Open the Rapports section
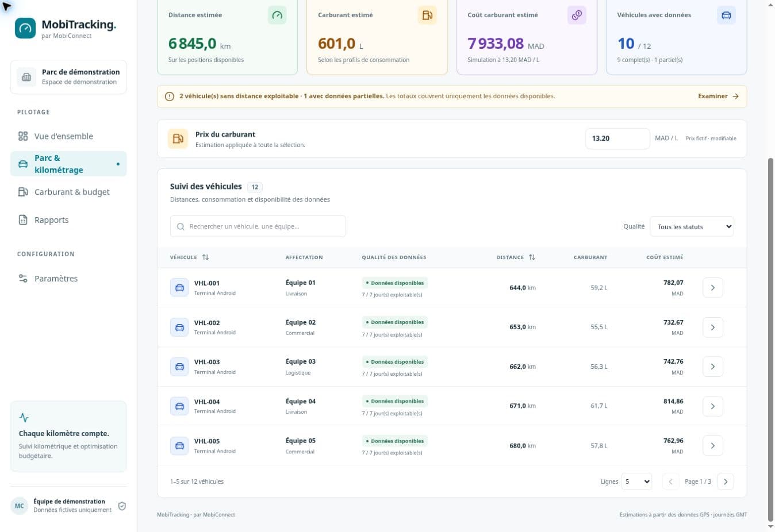Viewport: 775px width, 532px height. coord(68,220)
